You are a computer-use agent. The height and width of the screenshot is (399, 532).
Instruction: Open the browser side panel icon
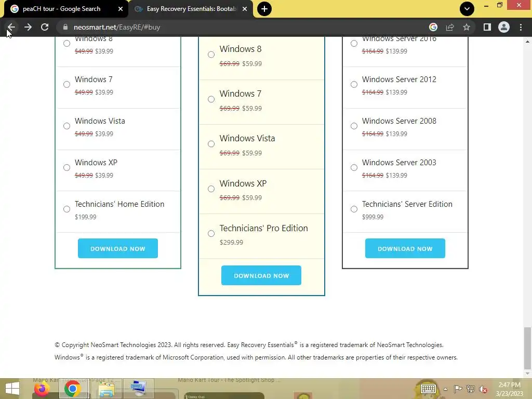pyautogui.click(x=487, y=27)
